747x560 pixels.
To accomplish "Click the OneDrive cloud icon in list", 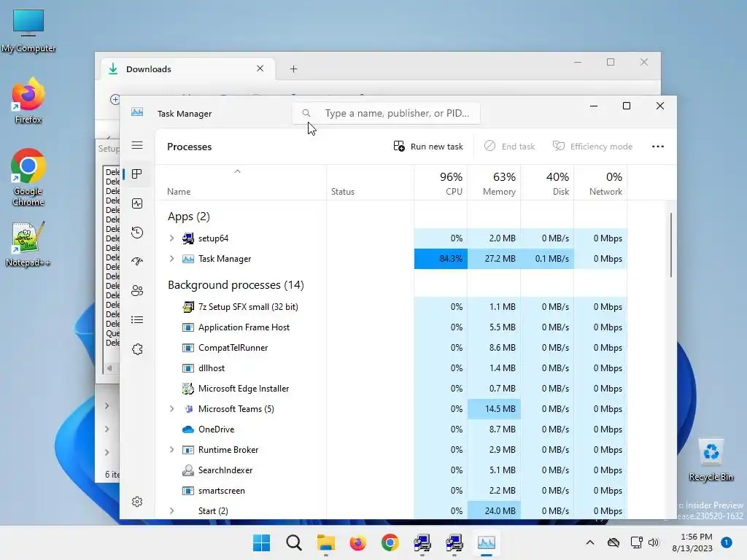I will [188, 429].
